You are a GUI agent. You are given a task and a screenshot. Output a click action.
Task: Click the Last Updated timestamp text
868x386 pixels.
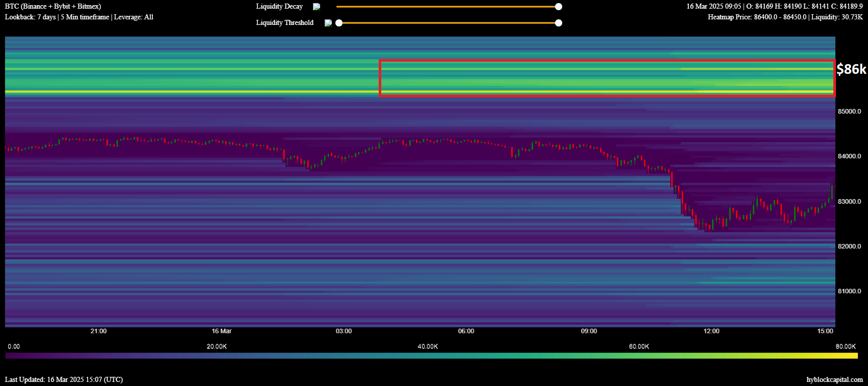(64, 379)
